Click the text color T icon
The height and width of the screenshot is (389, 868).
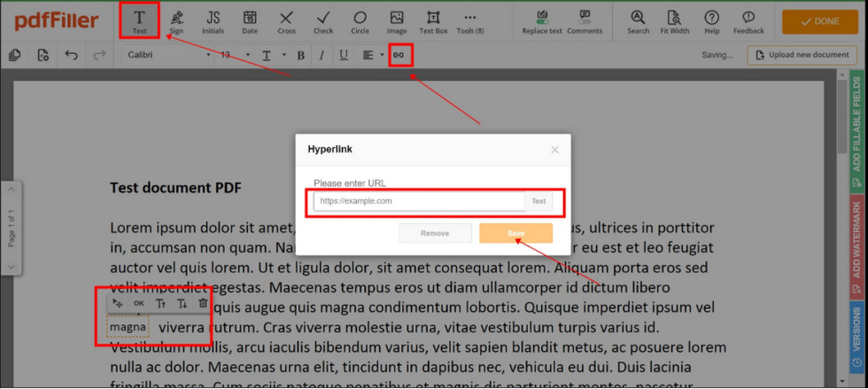(x=267, y=55)
